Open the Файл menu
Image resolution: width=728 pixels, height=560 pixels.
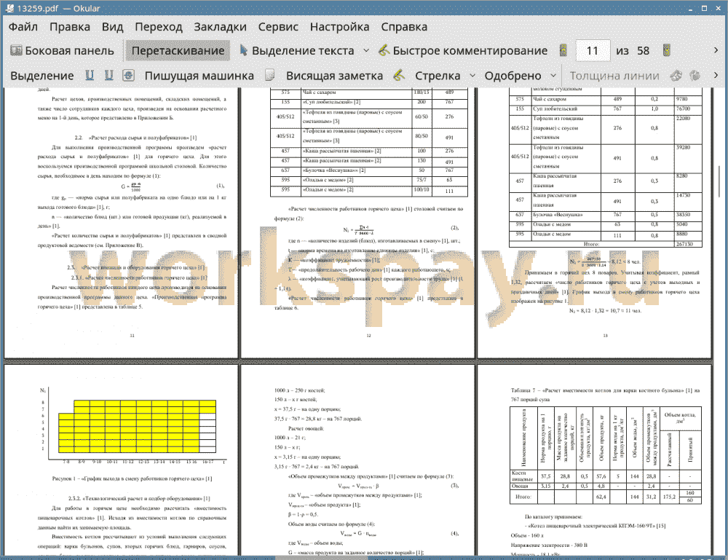click(x=23, y=27)
